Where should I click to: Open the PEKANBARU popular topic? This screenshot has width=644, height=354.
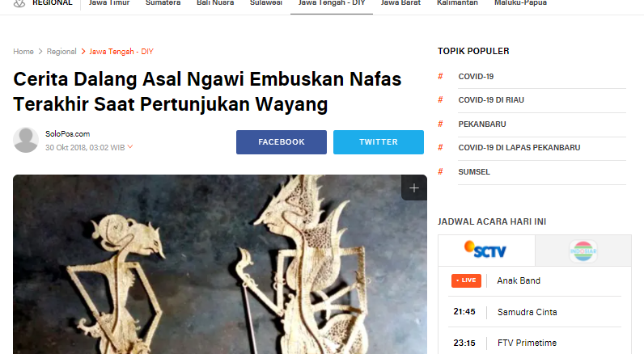482,124
